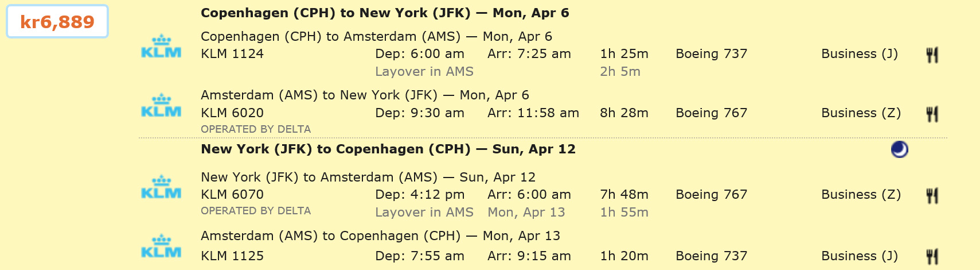Select New York to Copenhagen return heading
980x270 pixels.
pyautogui.click(x=388, y=149)
